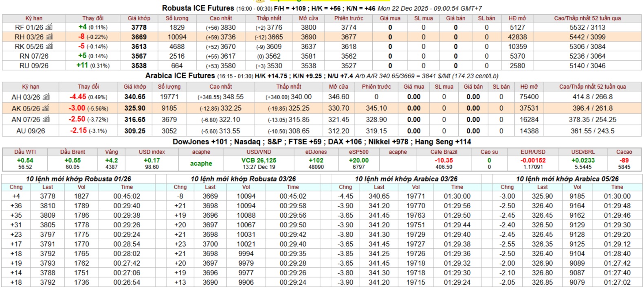
Task: Click the 'Arabica ICE Futures' title
Action: 180,76
